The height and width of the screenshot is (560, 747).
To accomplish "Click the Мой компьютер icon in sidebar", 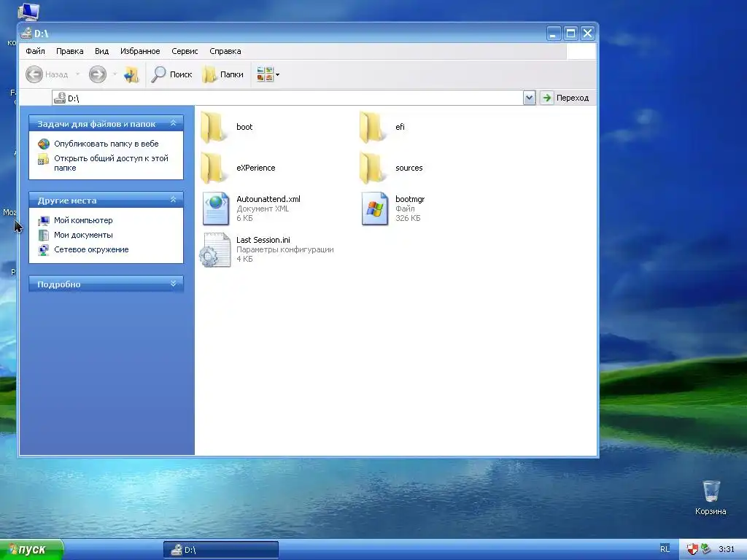I will 43,220.
